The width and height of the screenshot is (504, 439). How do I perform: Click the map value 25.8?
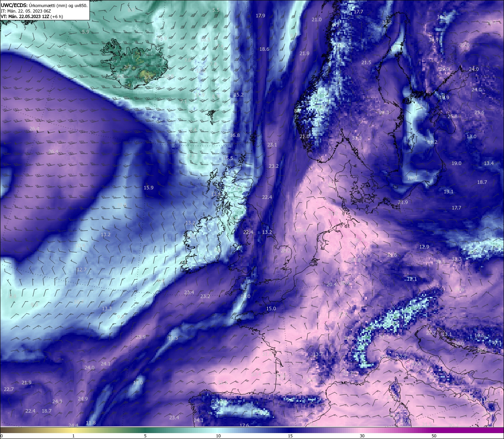[452, 117]
